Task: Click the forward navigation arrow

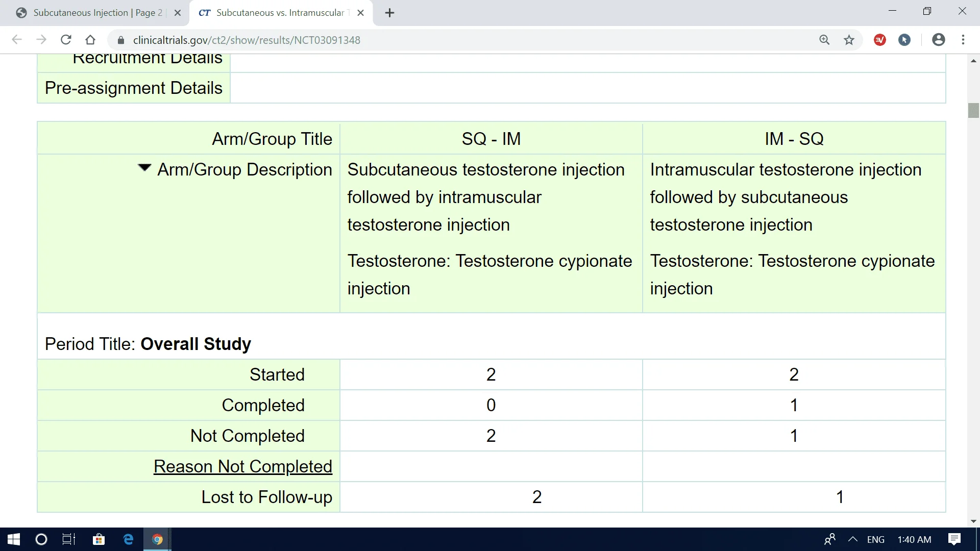Action: 41,40
